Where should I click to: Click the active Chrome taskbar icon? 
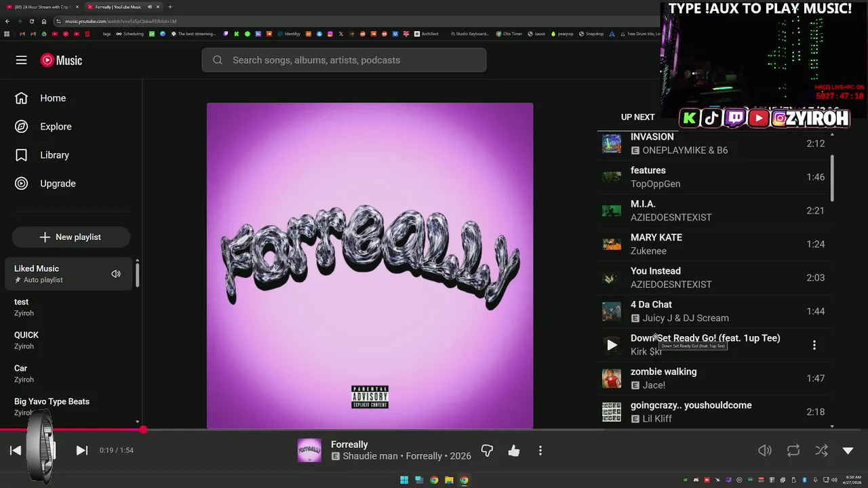[464, 480]
